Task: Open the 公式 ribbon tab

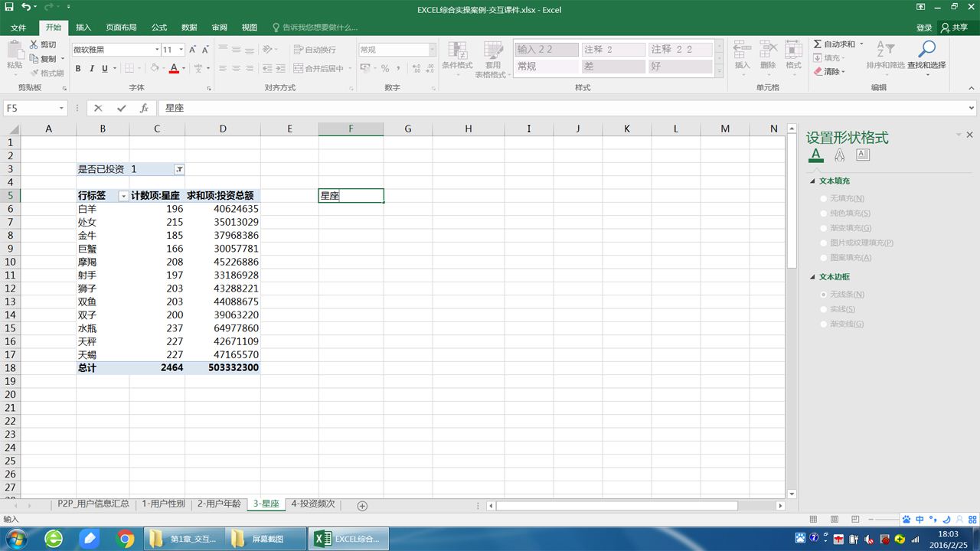Action: coord(159,28)
